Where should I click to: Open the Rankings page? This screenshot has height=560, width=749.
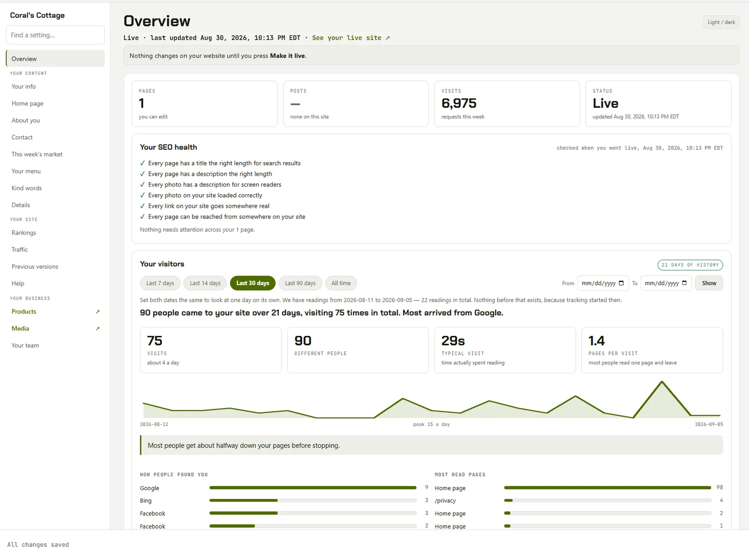[x=55, y=233]
